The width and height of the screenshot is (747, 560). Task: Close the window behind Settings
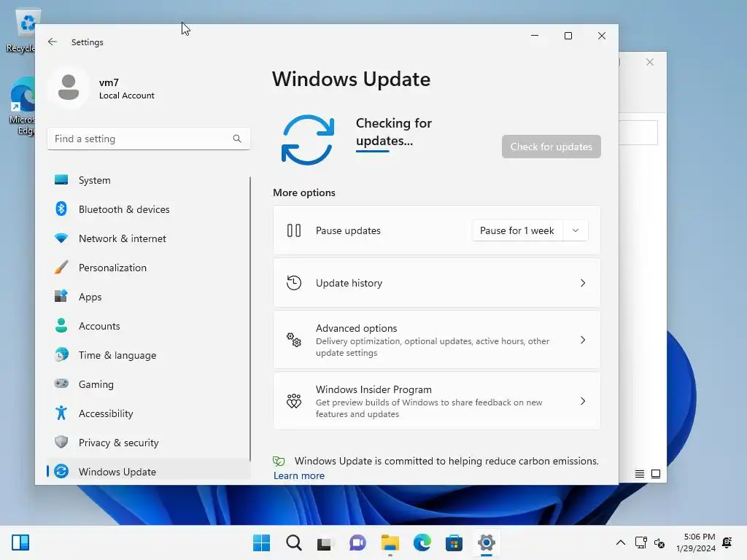click(x=650, y=62)
